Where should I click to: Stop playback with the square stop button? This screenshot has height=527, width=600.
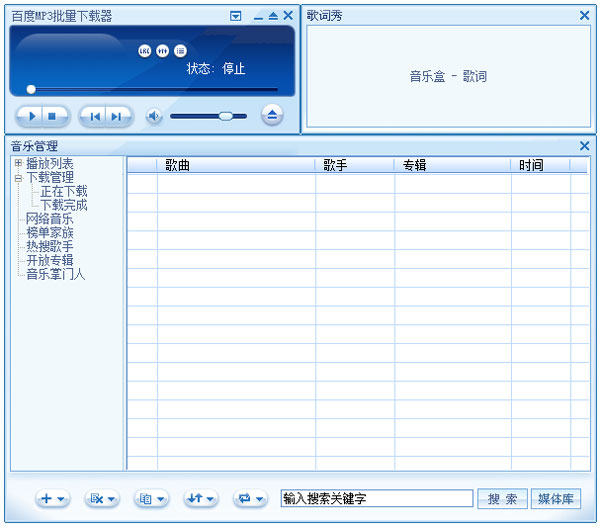[x=52, y=116]
